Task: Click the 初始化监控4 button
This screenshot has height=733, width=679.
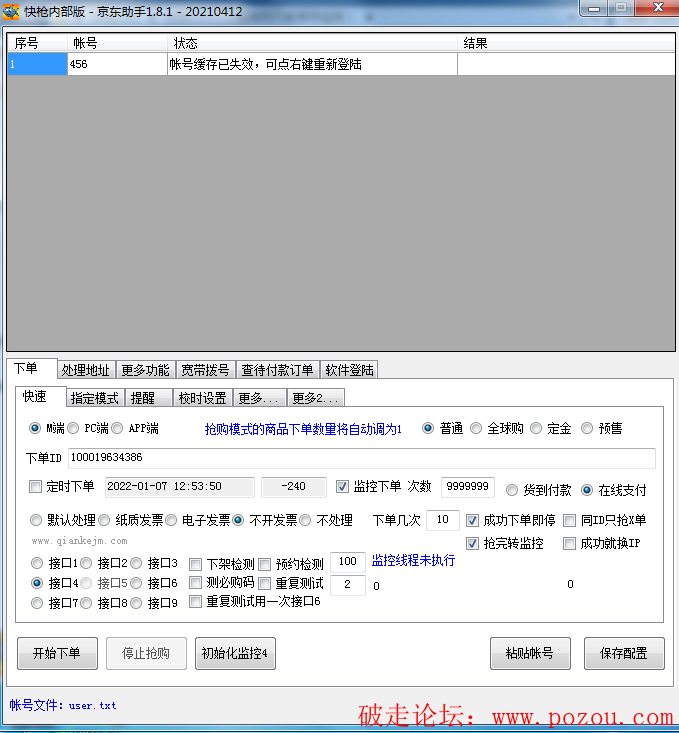Action: pos(235,653)
